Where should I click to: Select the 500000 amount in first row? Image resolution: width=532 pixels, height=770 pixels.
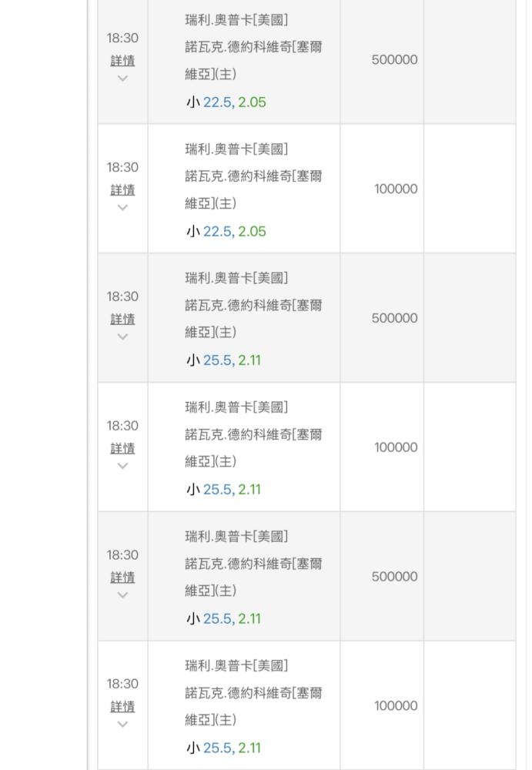(394, 59)
